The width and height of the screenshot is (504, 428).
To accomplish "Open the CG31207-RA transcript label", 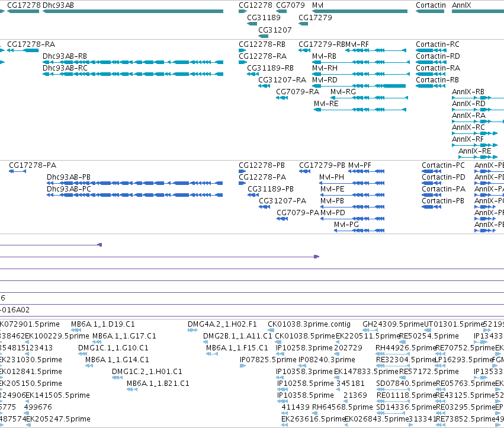I will pyautogui.click(x=283, y=80).
